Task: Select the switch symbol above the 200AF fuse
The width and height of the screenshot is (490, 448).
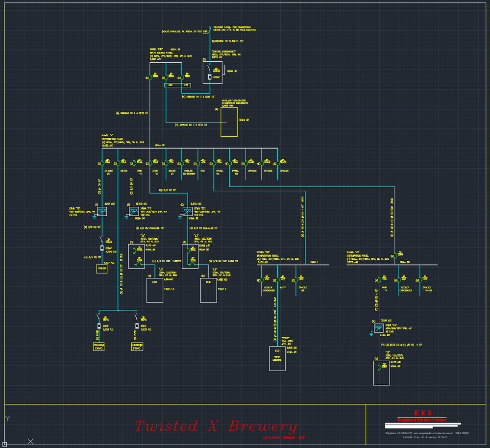Action: (x=101, y=239)
